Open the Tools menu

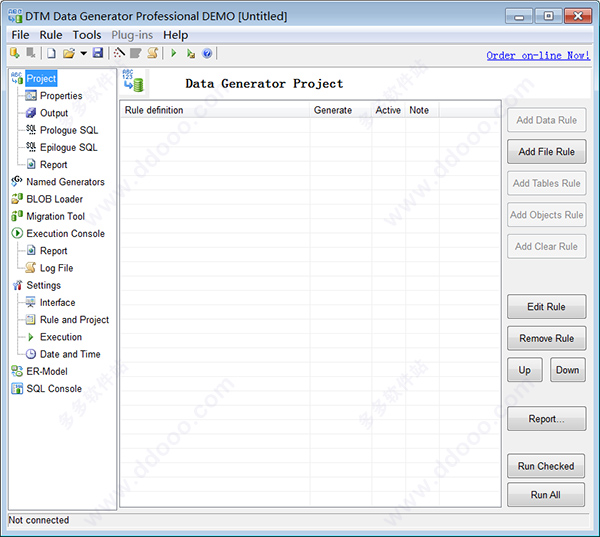[87, 35]
